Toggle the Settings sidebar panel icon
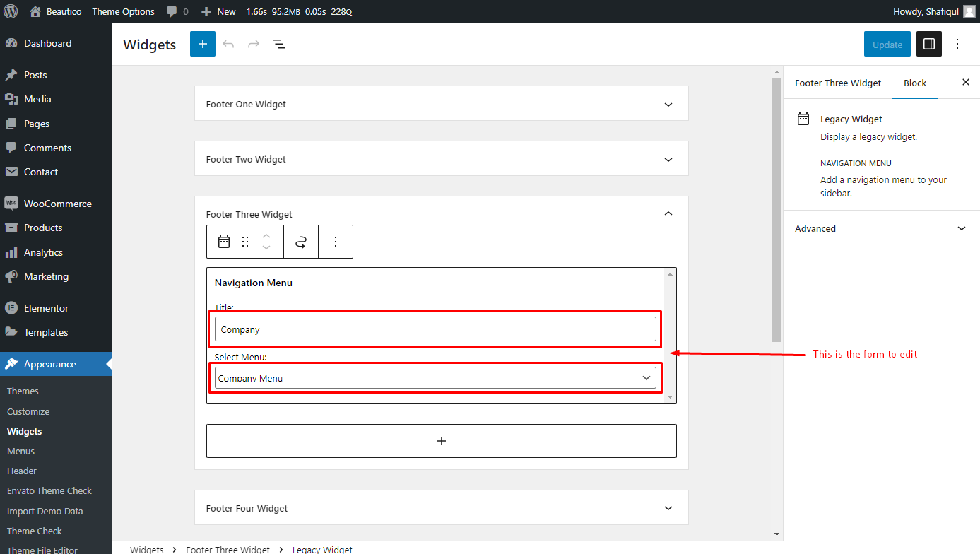Image resolution: width=980 pixels, height=554 pixels. 929,44
